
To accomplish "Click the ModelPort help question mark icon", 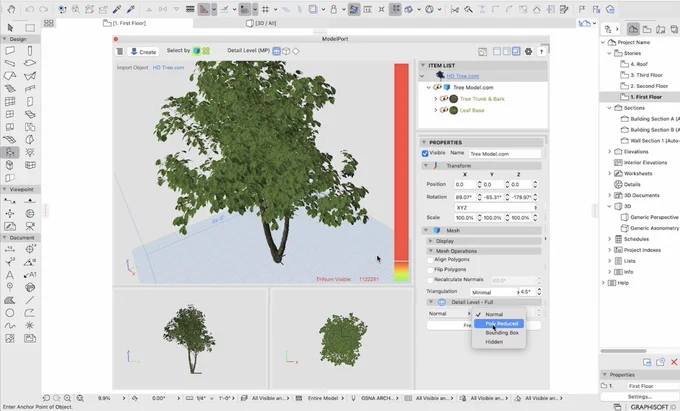I will [x=541, y=52].
